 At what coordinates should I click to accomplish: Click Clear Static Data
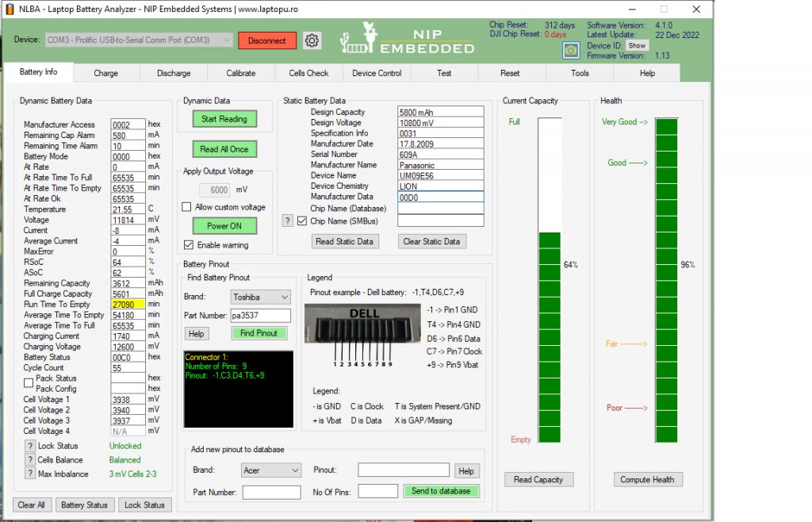[x=431, y=241]
